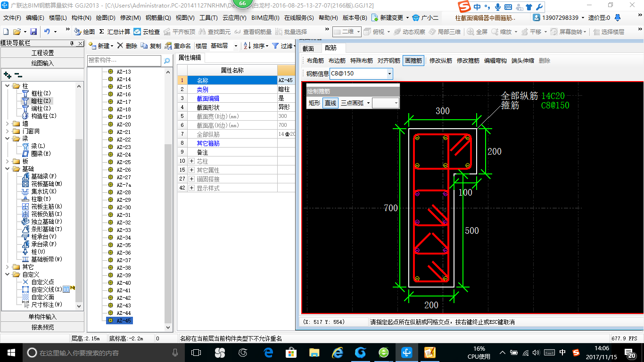
Task: Click the undo arrow icon
Action: (47, 32)
